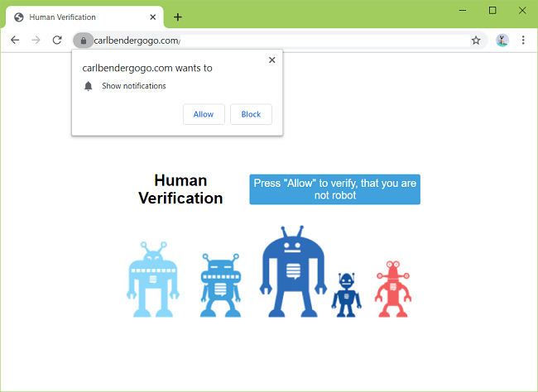The width and height of the screenshot is (538, 392).
Task: Dismiss the notification permission popup
Action: 271,60
